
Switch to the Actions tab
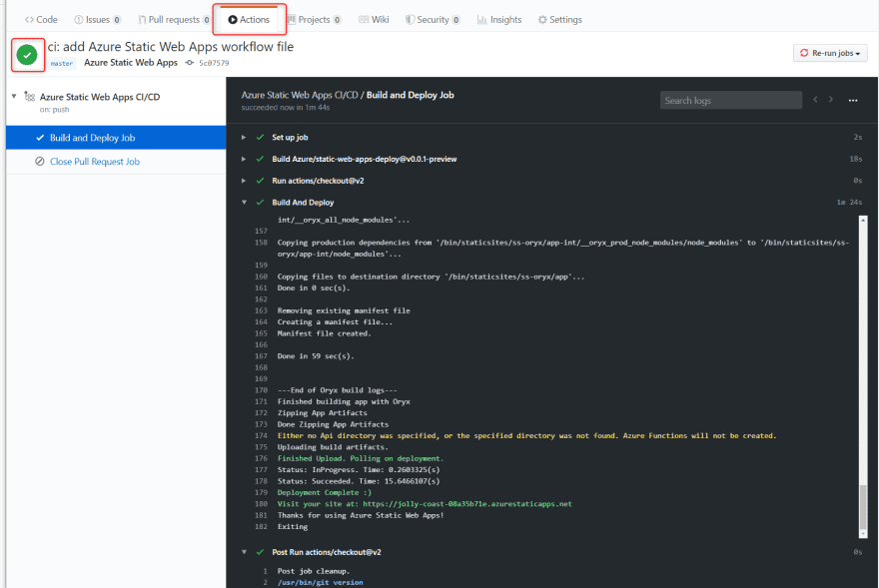(249, 19)
